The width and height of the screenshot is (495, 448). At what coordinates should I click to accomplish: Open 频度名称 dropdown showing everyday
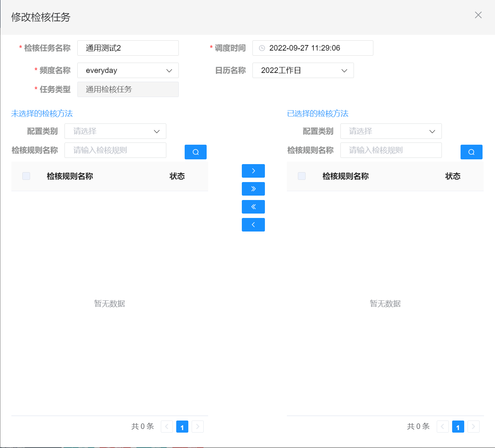pos(128,70)
